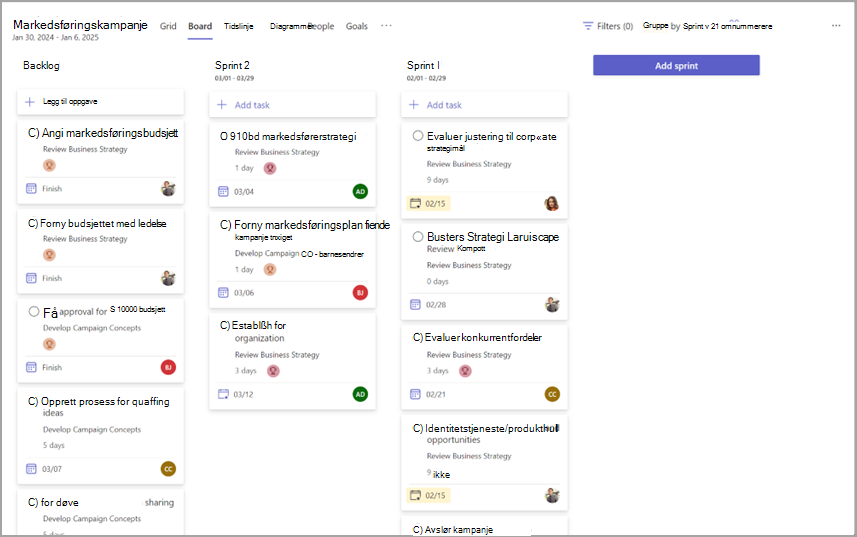
Task: Click goal badge on '910bd markedsførerstrategi' card
Action: click(270, 168)
